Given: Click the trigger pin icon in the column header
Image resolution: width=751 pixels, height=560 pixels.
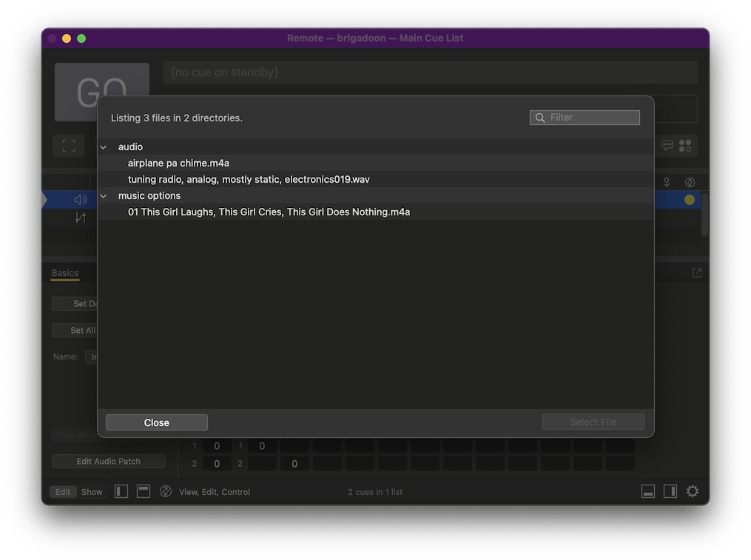Looking at the screenshot, I should click(665, 181).
